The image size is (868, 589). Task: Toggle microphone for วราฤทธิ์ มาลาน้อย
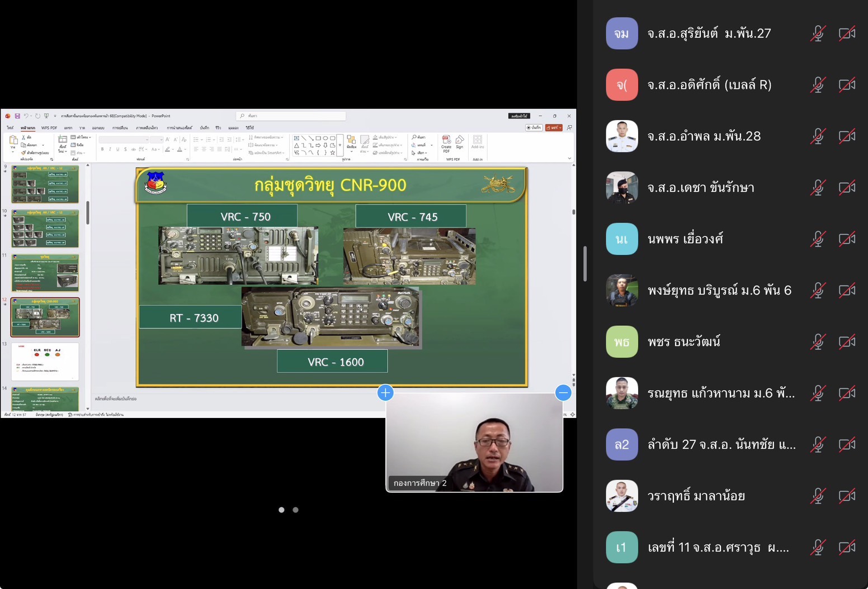point(818,496)
